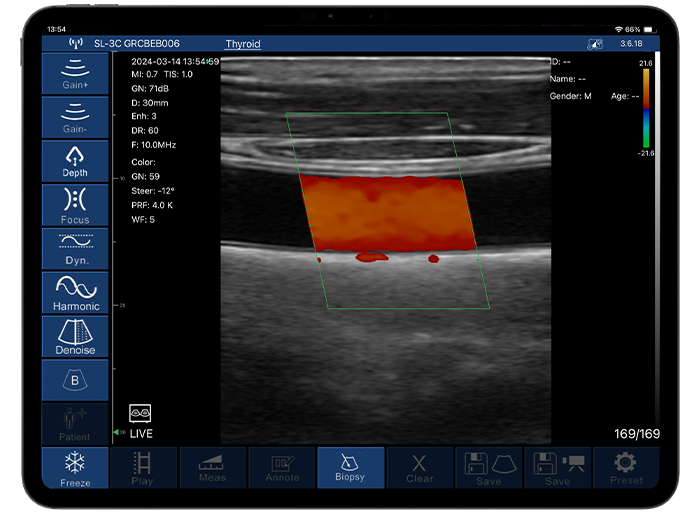Click the LIVE status label
The width and height of the screenshot is (700, 514).
pos(141,434)
